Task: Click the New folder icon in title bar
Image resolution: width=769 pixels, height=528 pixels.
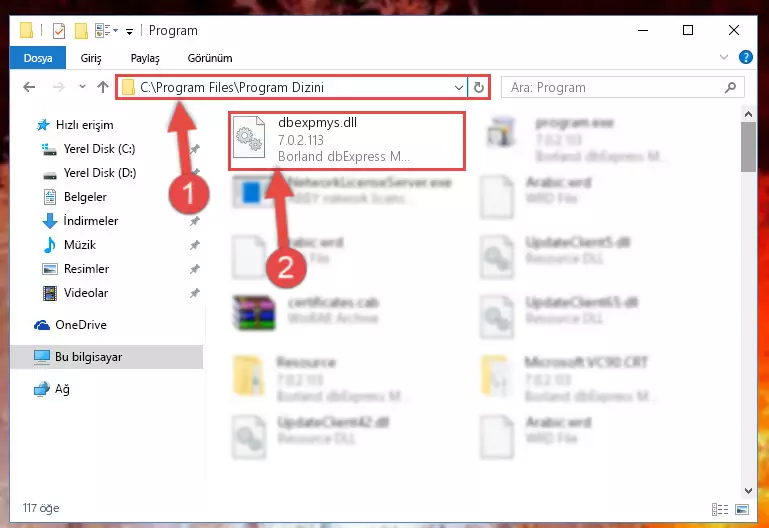Action: tap(81, 31)
